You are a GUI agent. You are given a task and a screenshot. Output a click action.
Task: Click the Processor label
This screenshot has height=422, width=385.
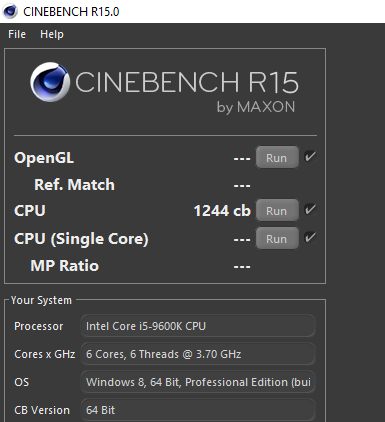coord(39,326)
